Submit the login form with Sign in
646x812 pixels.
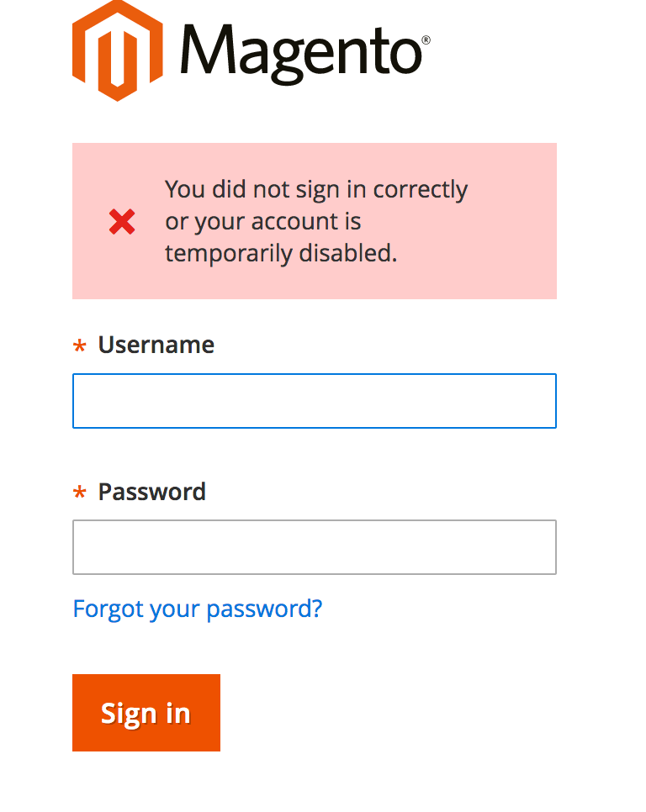click(146, 713)
